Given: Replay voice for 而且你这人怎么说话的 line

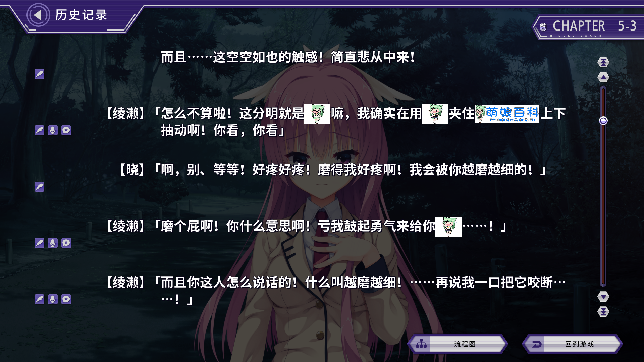Looking at the screenshot, I should pos(53,299).
